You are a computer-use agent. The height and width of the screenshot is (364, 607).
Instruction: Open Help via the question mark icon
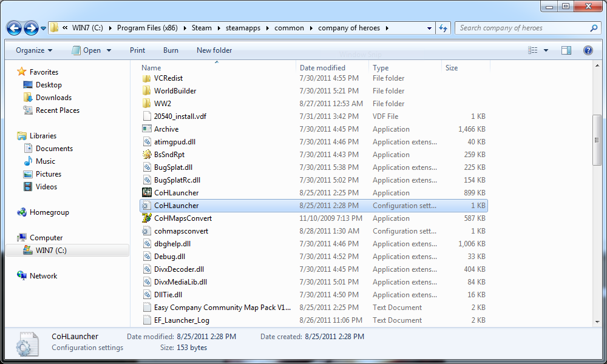click(588, 50)
